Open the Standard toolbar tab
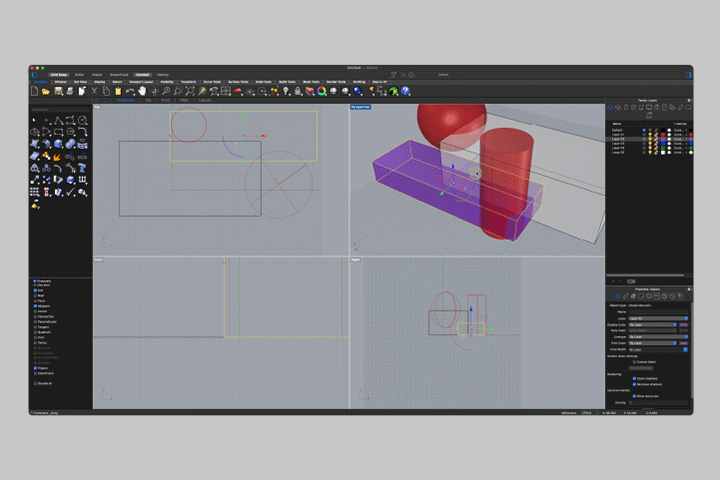 pos(40,82)
